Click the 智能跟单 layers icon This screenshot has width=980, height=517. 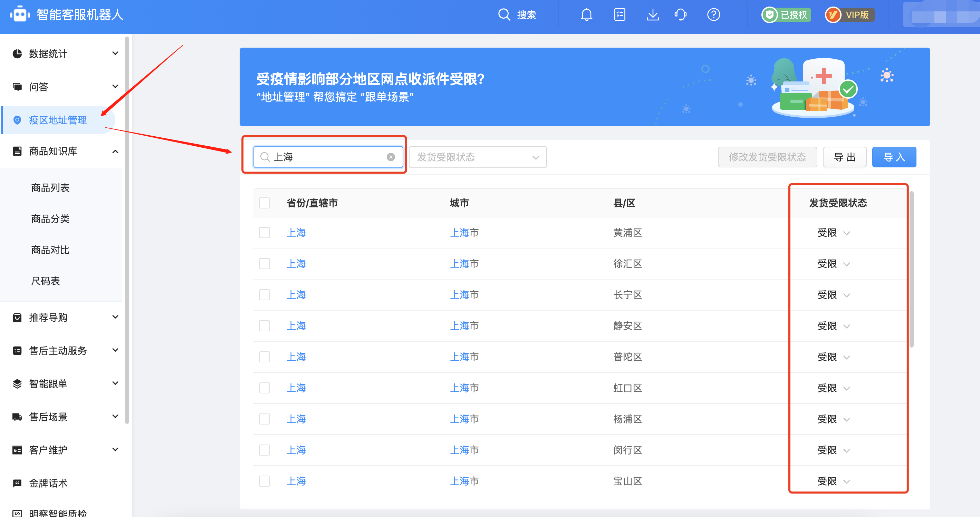click(17, 383)
